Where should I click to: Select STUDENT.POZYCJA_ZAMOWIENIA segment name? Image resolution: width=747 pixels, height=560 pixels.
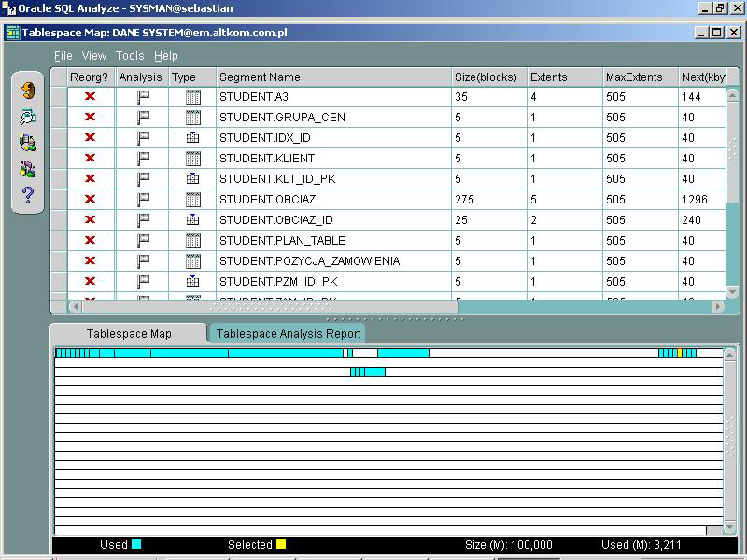click(310, 261)
